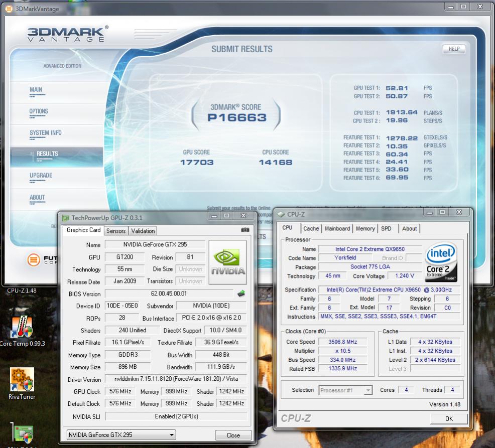Switch to the Mainboard tab in CPU-Z
The width and height of the screenshot is (495, 448).
337,229
